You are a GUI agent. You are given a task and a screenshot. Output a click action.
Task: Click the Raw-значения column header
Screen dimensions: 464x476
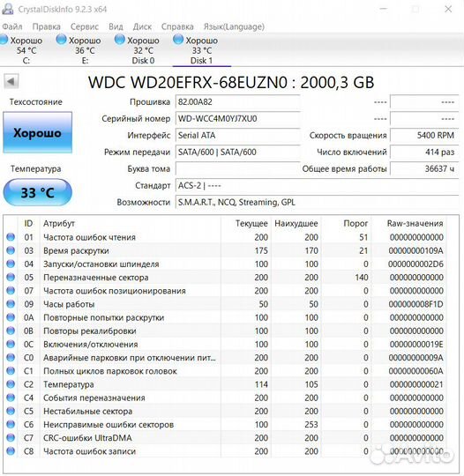click(x=415, y=223)
